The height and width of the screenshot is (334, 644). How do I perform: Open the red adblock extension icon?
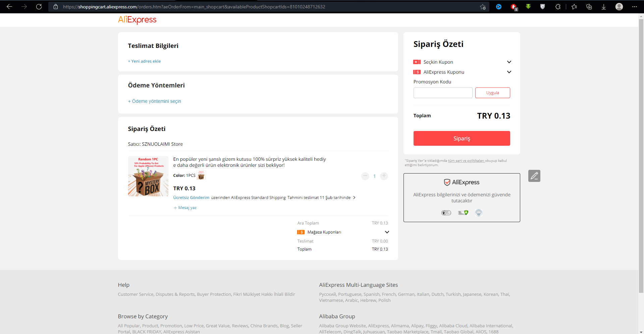514,7
